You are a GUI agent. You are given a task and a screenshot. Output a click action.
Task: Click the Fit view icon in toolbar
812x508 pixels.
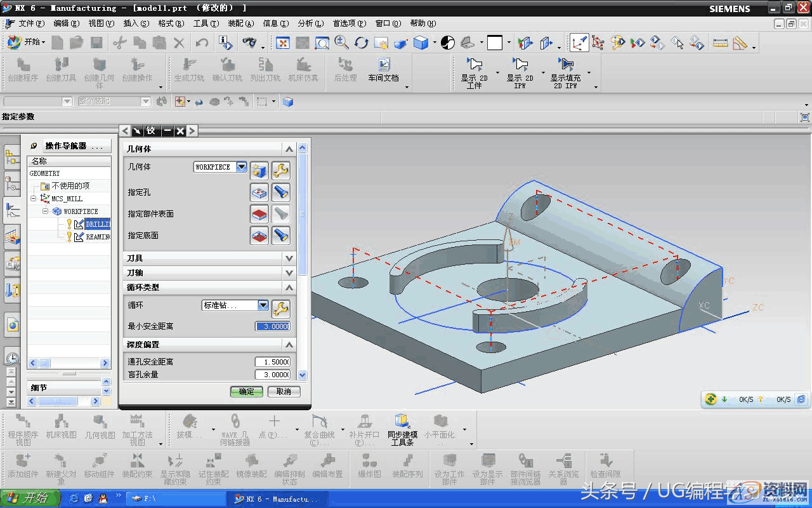283,43
